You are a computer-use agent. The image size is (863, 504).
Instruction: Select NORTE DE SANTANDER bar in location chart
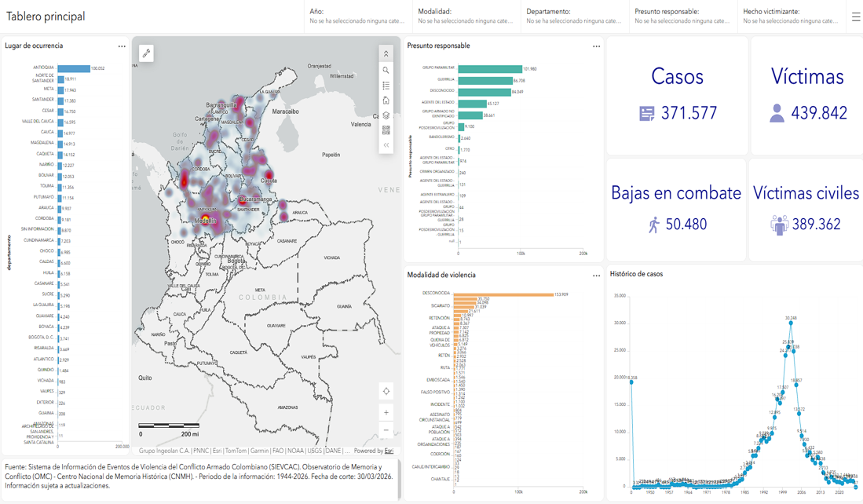60,79
